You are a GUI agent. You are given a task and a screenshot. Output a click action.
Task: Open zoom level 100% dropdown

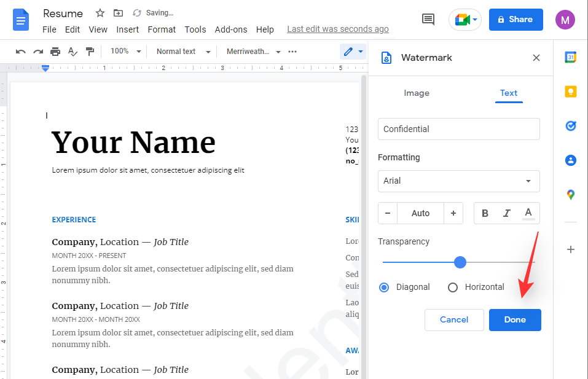pyautogui.click(x=125, y=52)
